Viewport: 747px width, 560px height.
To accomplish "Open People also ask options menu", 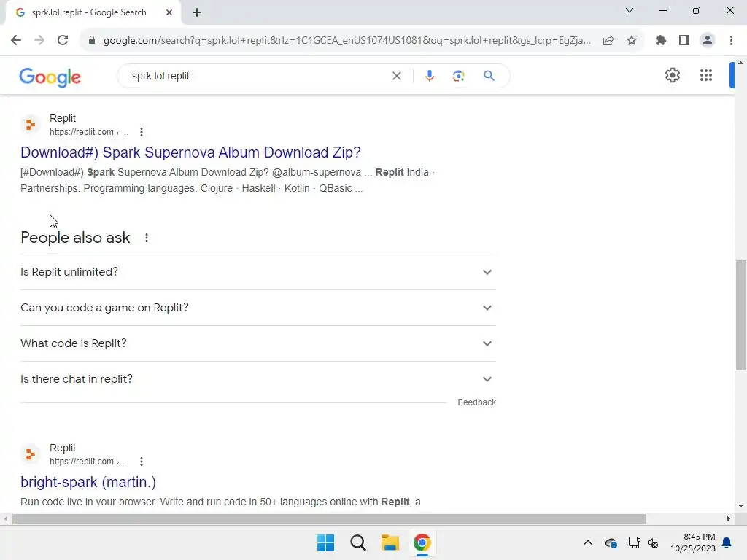I will tap(146, 238).
